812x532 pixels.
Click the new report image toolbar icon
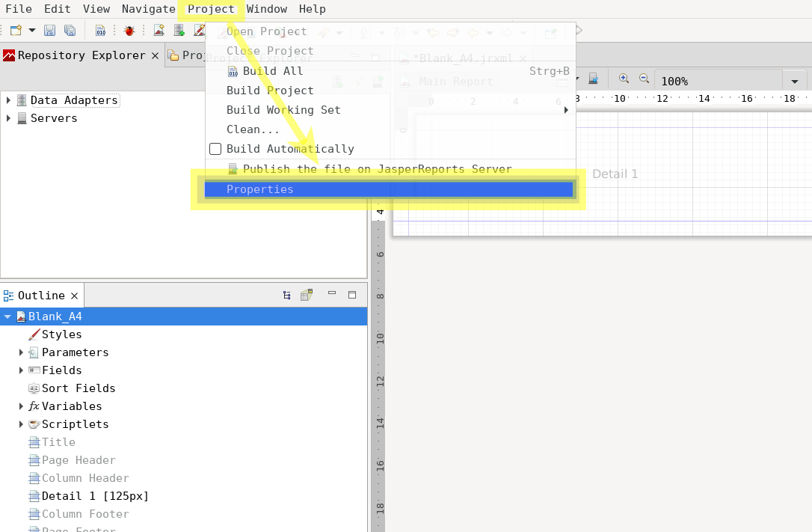(159, 31)
